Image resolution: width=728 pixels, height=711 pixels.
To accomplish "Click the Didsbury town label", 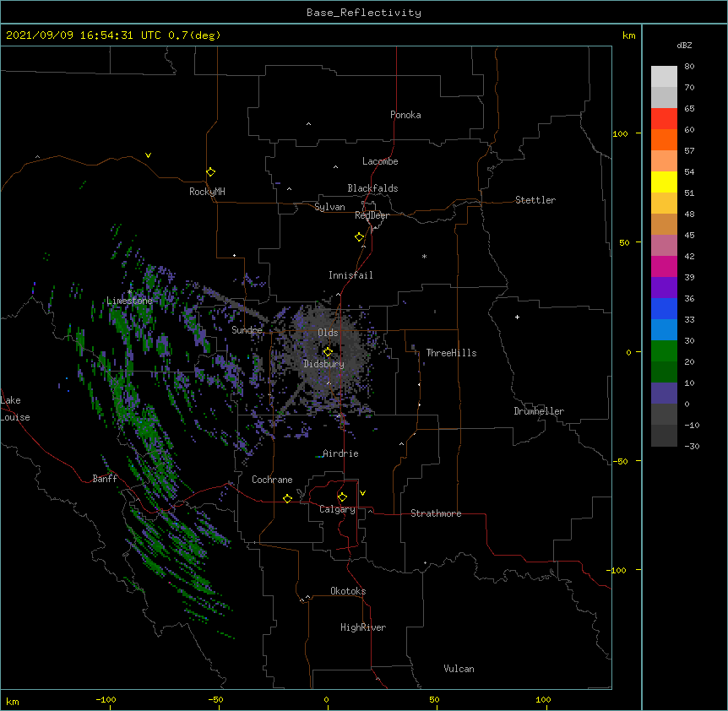I will point(324,364).
